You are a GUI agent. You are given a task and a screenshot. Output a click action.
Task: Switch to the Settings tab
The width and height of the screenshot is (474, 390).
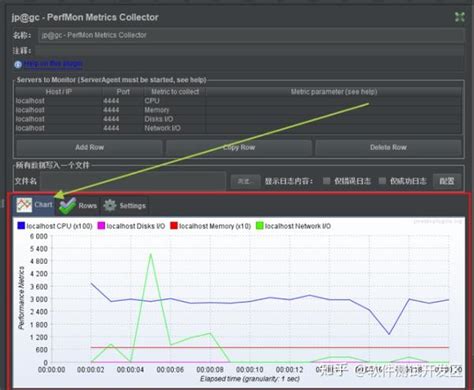[125, 206]
